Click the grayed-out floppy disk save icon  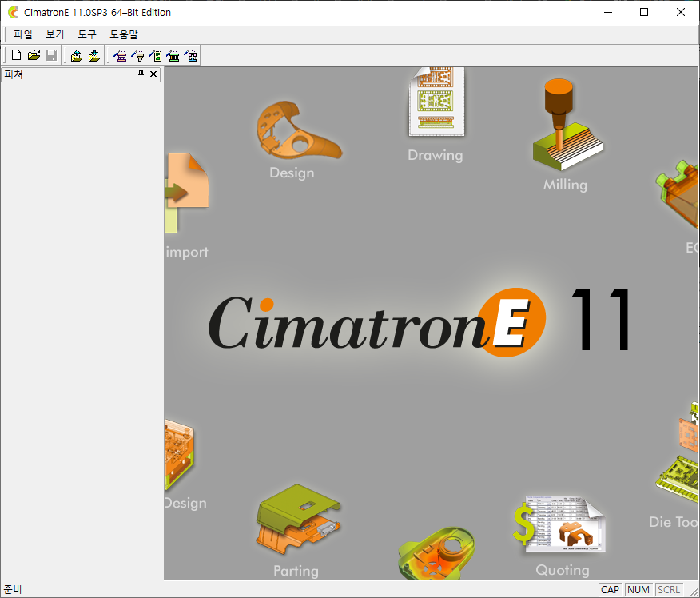click(x=51, y=55)
